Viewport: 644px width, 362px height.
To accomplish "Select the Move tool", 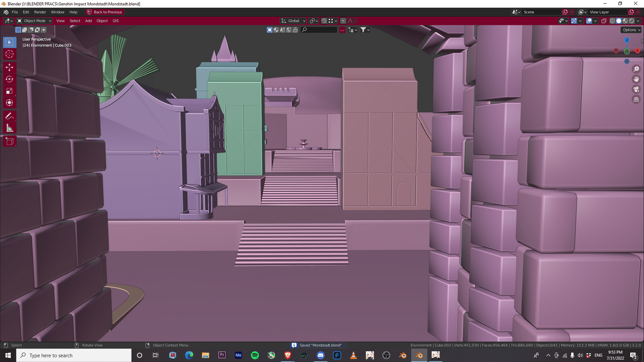I will pyautogui.click(x=9, y=67).
